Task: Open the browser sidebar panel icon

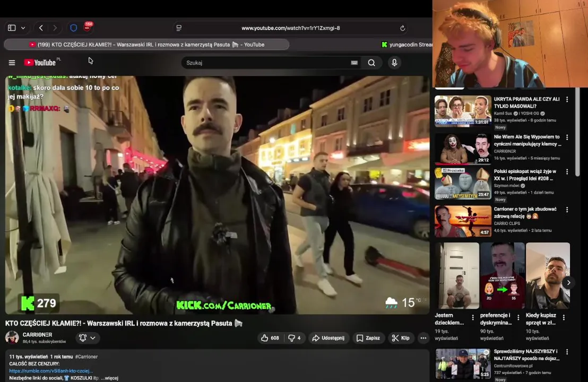Action: pyautogui.click(x=12, y=28)
